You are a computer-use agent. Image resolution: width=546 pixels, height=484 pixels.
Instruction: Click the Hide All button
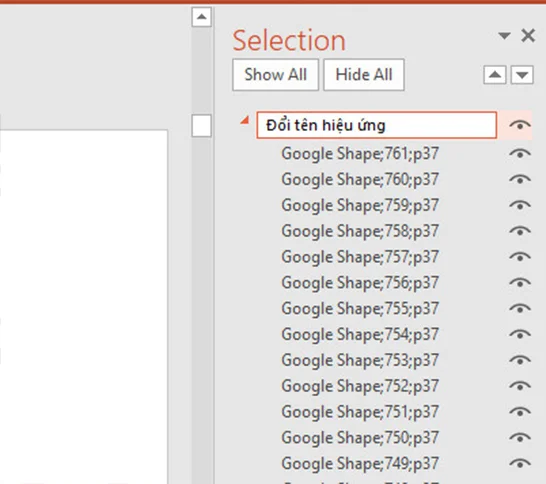click(x=364, y=75)
